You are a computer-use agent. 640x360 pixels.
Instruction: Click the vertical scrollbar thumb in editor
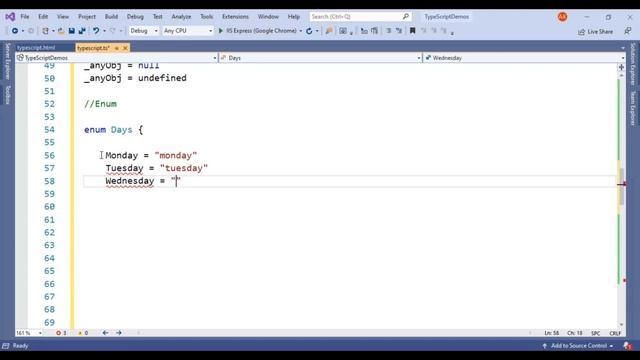pos(622,186)
